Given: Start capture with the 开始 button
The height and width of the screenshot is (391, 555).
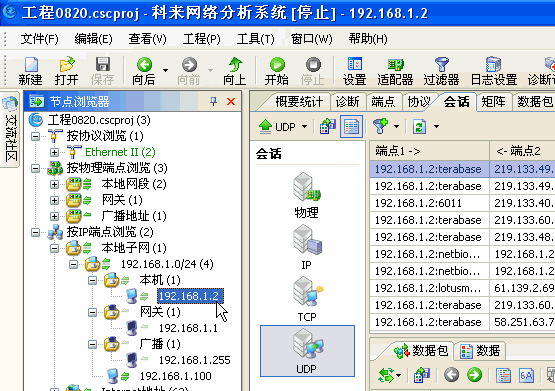Looking at the screenshot, I should (x=277, y=71).
